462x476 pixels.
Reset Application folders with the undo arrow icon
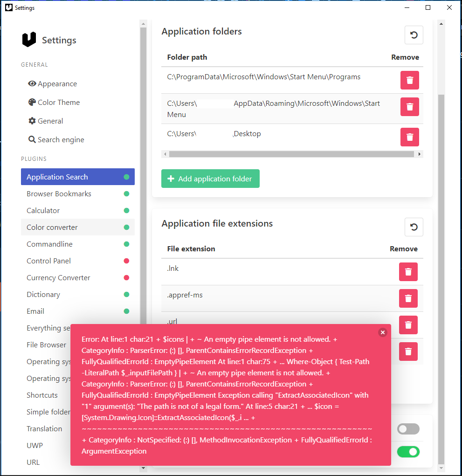[414, 34]
